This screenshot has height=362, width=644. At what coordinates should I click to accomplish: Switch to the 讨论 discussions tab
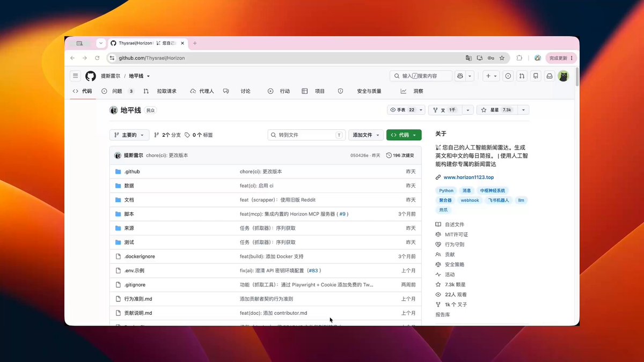pyautogui.click(x=237, y=91)
